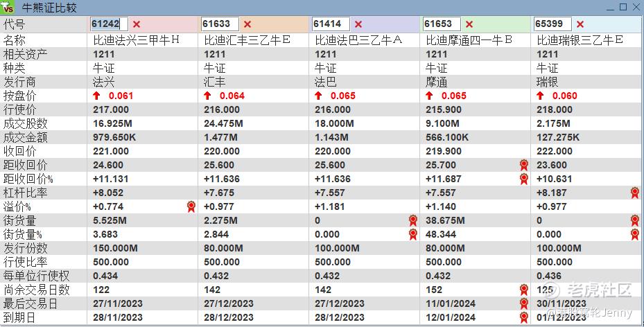The height and width of the screenshot is (327, 644).
Task: Maximize the 牛熊证比较 window
Action: 623,7
